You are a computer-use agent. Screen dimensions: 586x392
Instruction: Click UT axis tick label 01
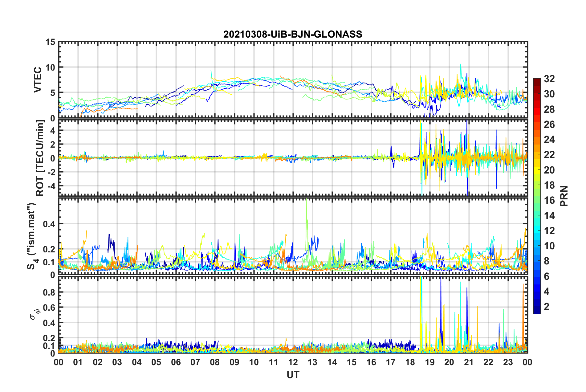[78, 362]
